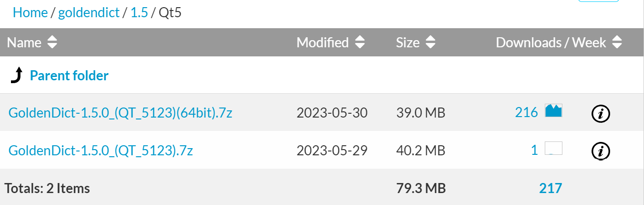Sort by Size using sort arrows

(x=430, y=43)
